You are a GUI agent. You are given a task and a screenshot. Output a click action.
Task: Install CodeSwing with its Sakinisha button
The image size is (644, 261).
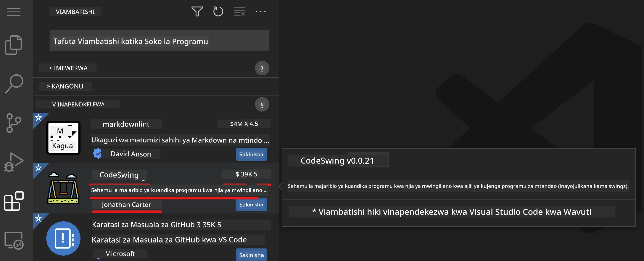pyautogui.click(x=251, y=205)
